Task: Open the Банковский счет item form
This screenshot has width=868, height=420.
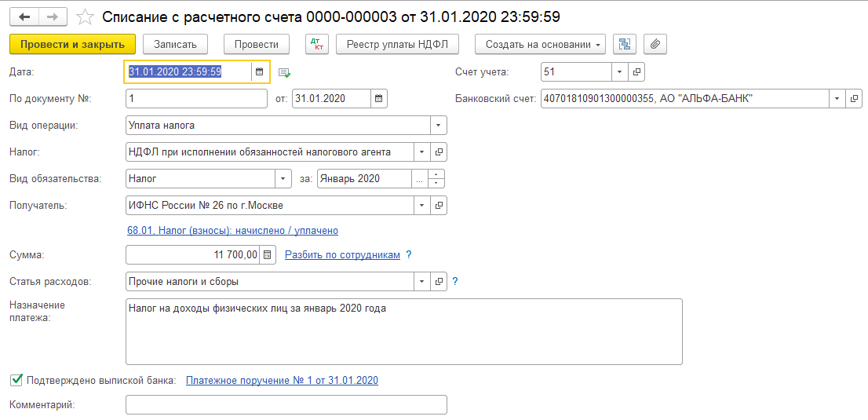Action: coord(853,99)
